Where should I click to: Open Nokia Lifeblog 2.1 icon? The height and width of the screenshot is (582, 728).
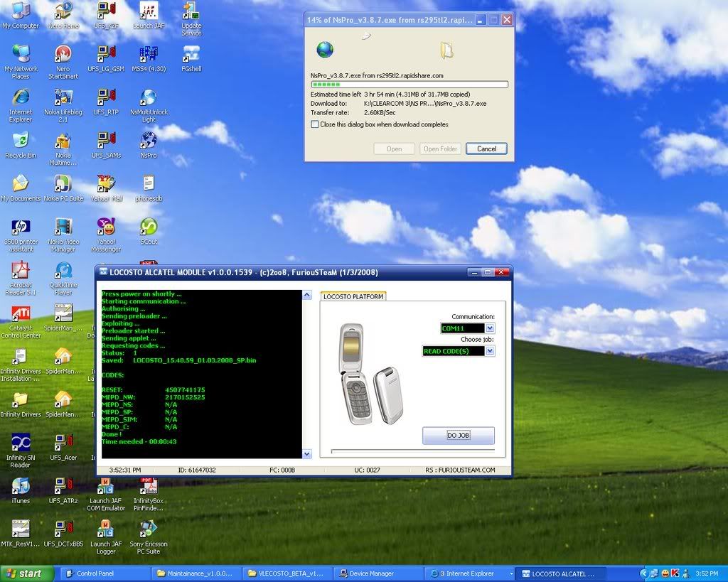63,105
